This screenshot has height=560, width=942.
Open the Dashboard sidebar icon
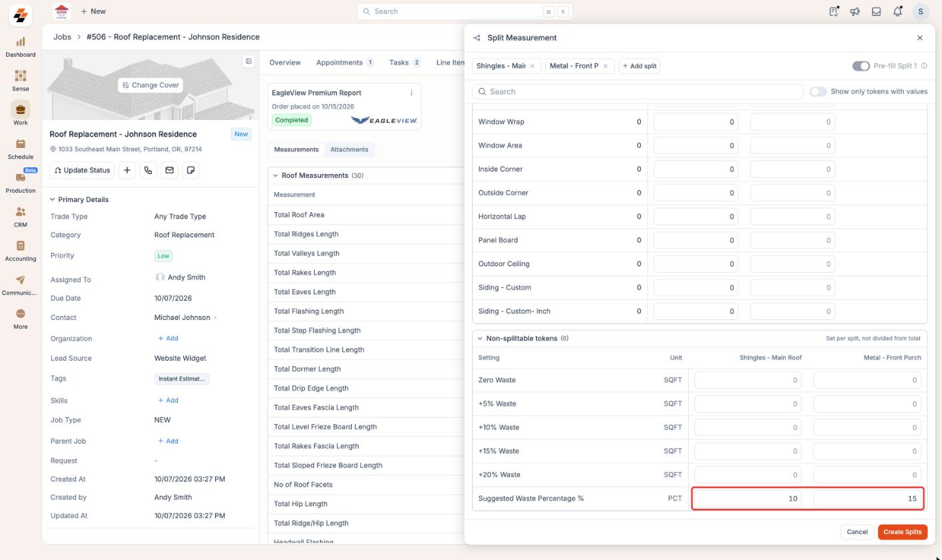point(20,41)
